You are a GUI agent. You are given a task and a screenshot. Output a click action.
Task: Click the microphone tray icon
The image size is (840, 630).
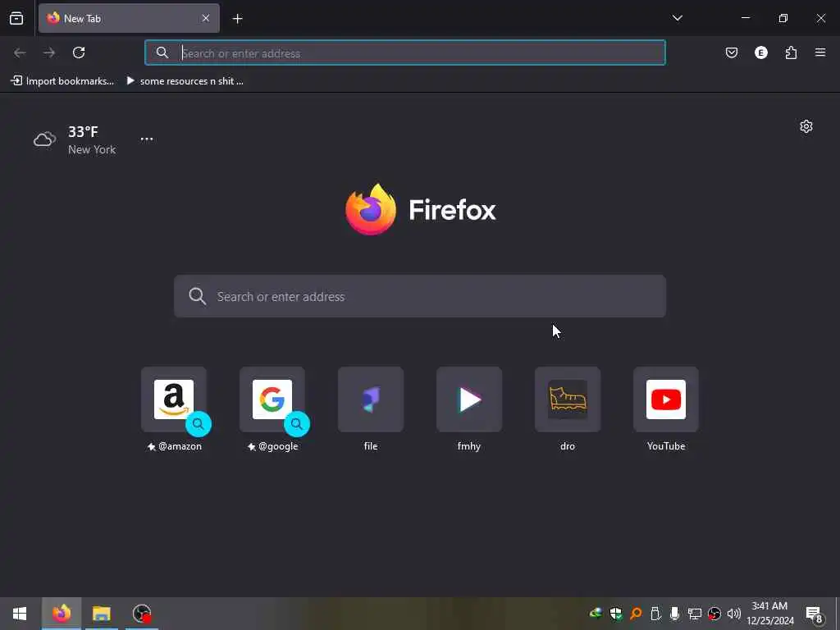[x=674, y=614]
